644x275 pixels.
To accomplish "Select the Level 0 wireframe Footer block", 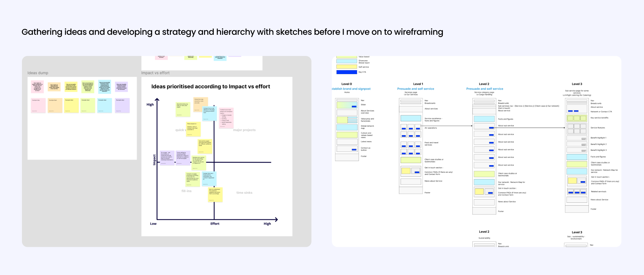I will [347, 157].
